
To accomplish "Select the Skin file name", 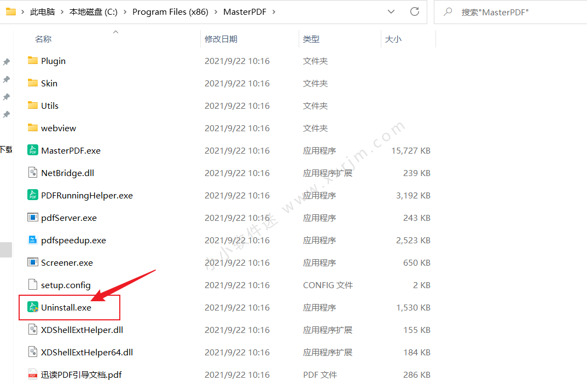I will (49, 84).
